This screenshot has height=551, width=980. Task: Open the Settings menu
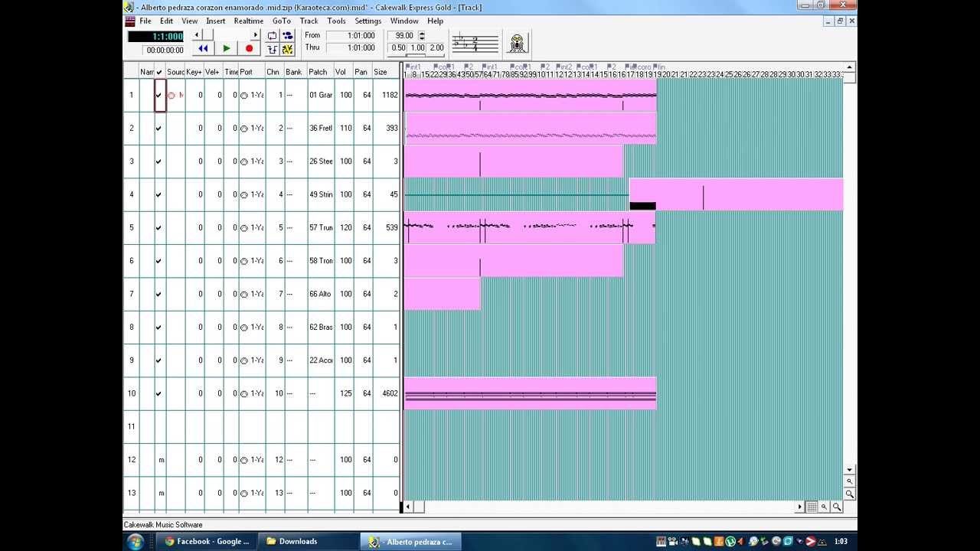coord(368,21)
